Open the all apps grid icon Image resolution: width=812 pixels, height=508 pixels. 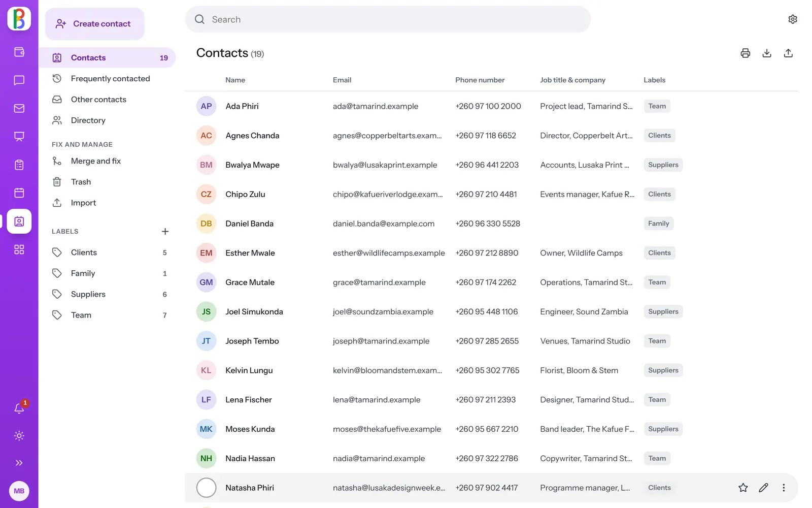(19, 249)
